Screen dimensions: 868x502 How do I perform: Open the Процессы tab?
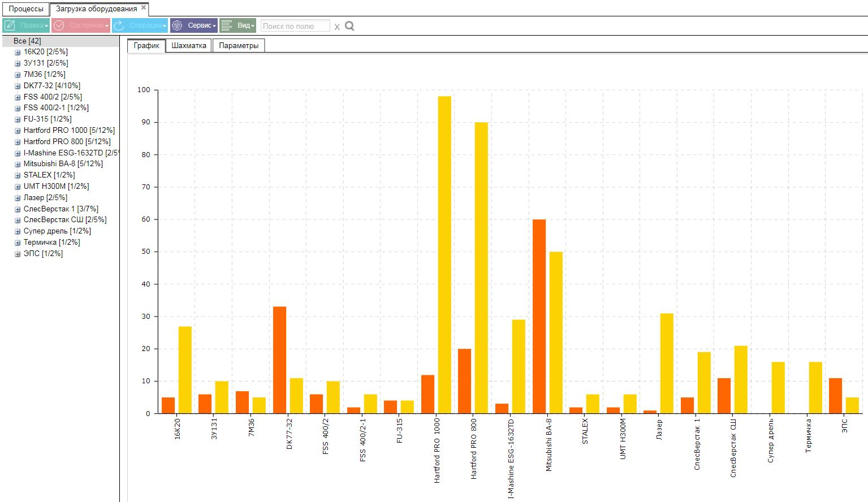26,9
